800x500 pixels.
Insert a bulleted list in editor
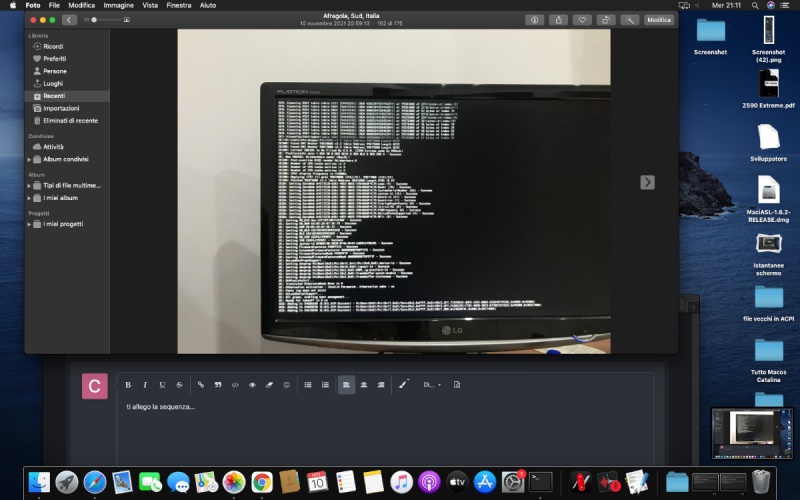(x=308, y=385)
